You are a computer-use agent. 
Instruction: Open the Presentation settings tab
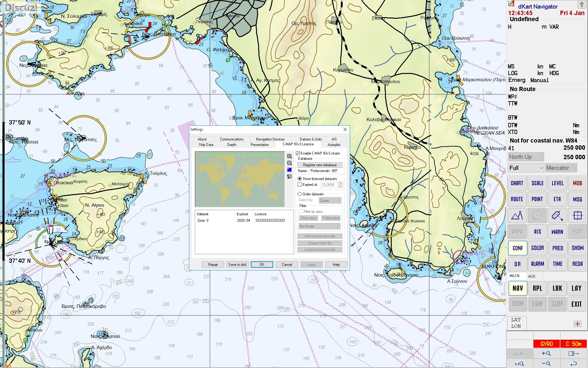click(259, 145)
